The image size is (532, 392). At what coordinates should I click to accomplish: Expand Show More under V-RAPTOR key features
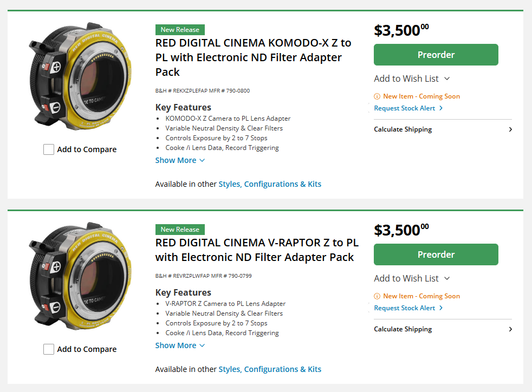click(180, 345)
